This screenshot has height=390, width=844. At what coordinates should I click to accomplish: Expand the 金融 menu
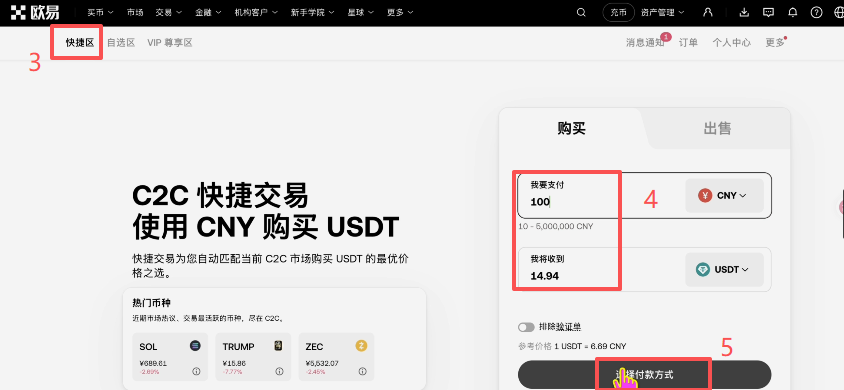(x=208, y=12)
